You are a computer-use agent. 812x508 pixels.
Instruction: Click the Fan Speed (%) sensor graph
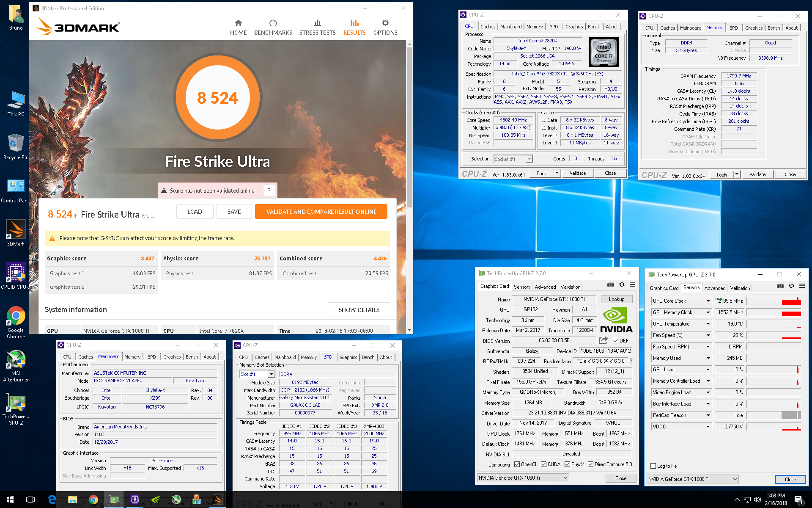(x=774, y=335)
